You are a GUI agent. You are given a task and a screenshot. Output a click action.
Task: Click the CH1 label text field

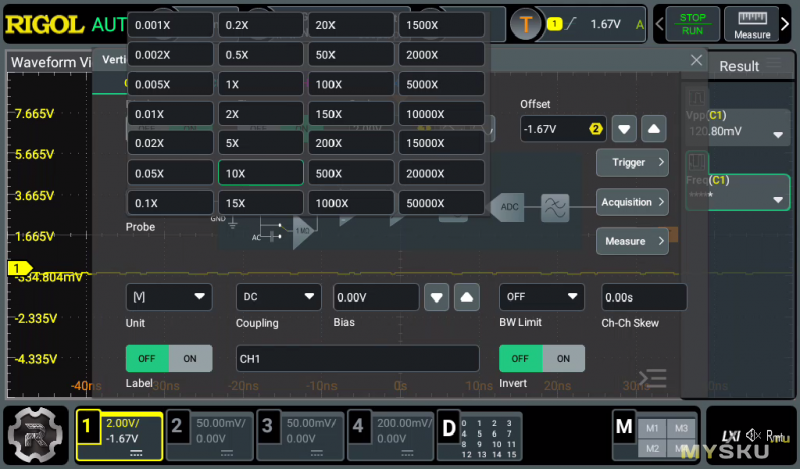357,358
